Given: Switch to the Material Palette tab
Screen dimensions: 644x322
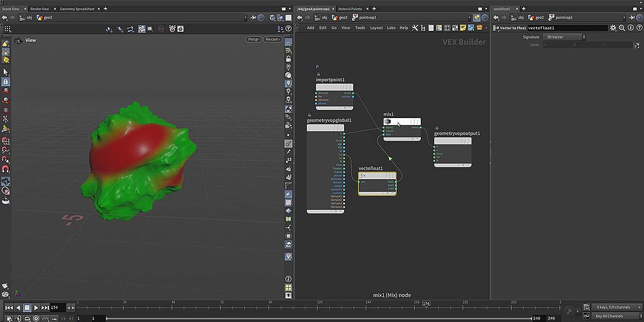Looking at the screenshot, I should click(350, 9).
